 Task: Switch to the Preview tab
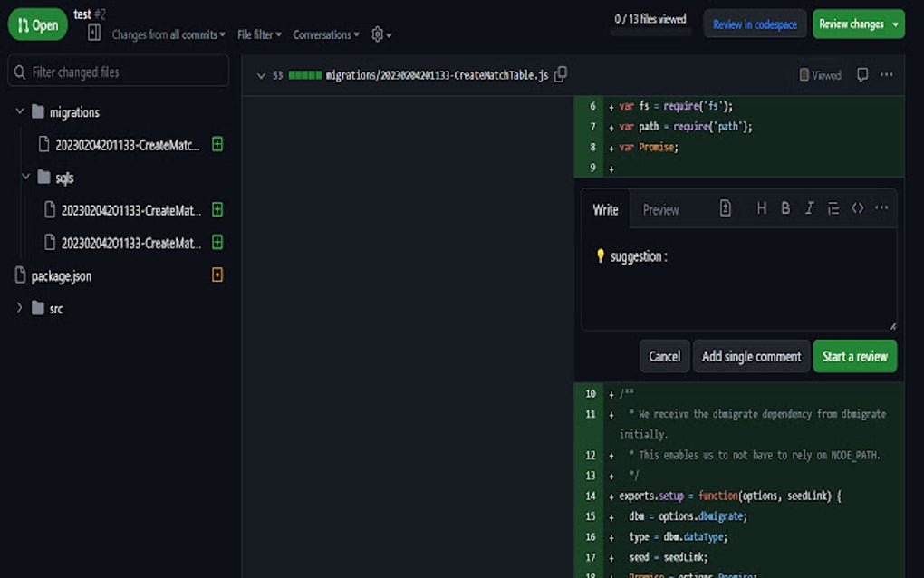660,209
